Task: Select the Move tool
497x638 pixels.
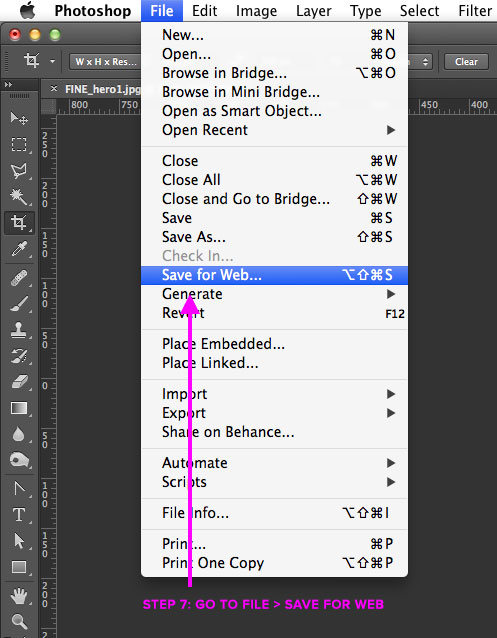Action: (19, 118)
